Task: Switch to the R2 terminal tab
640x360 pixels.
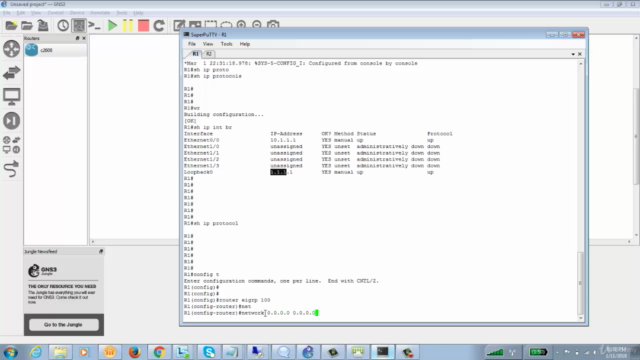Action: 209,54
